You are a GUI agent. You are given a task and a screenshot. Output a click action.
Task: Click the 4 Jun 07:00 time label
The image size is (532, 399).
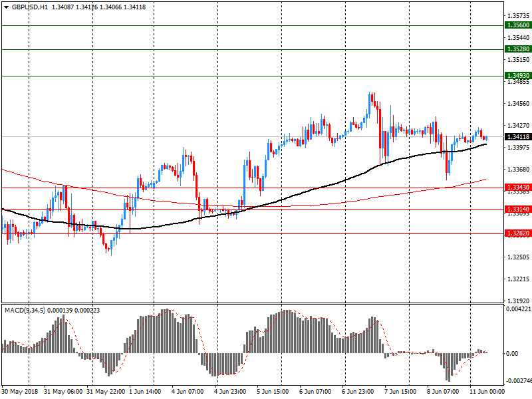188,392
